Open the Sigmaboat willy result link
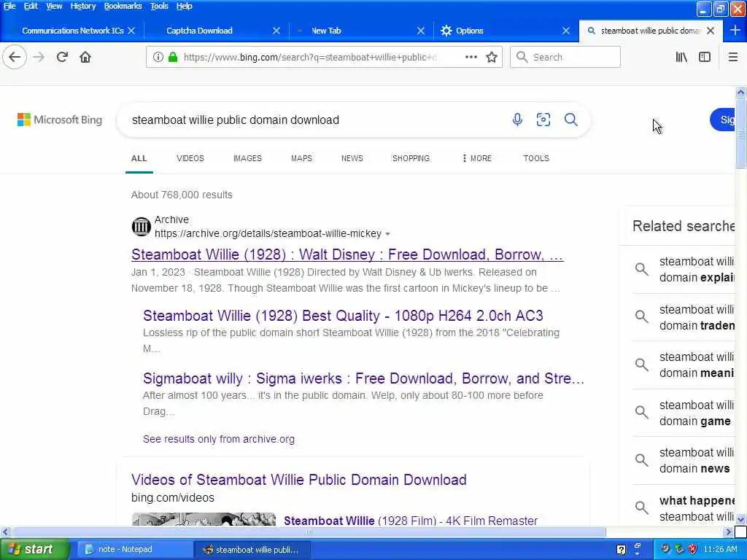Viewport: 747px width, 560px height. coord(363,378)
